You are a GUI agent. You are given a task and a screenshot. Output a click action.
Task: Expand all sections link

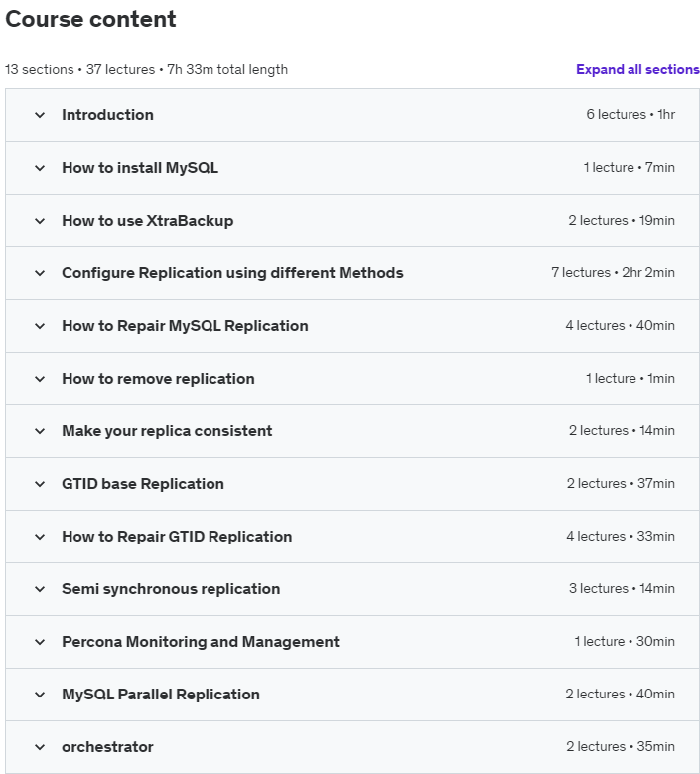(x=637, y=70)
